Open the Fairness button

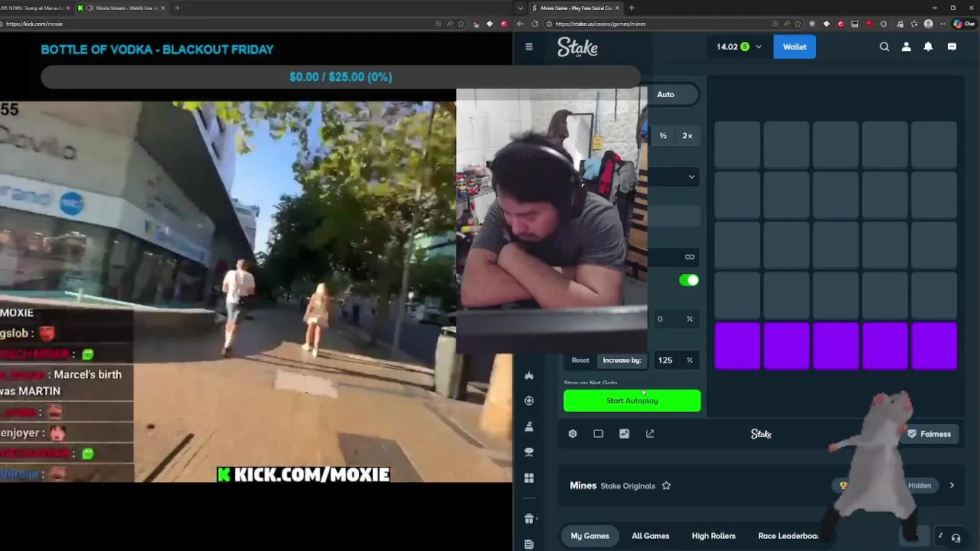point(929,434)
